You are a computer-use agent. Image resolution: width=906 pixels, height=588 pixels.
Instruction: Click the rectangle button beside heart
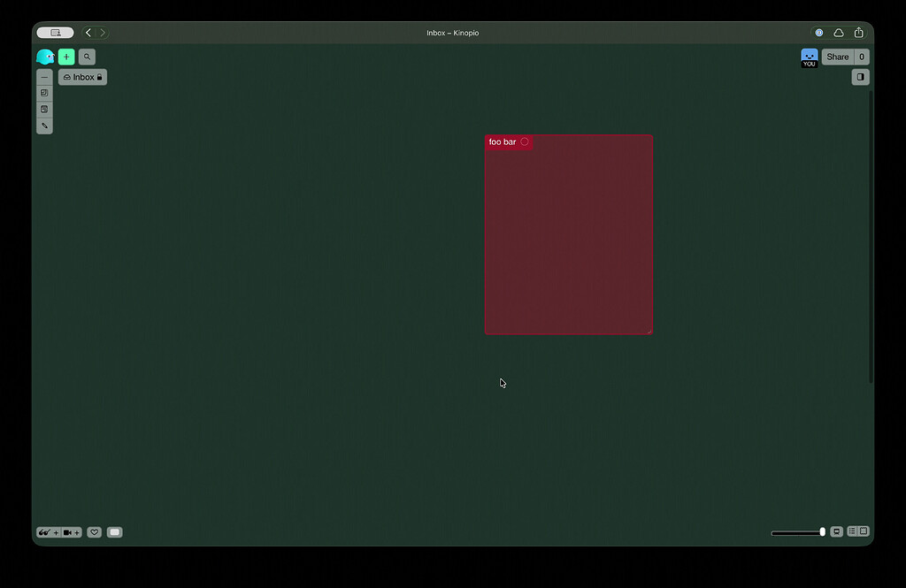[114, 532]
